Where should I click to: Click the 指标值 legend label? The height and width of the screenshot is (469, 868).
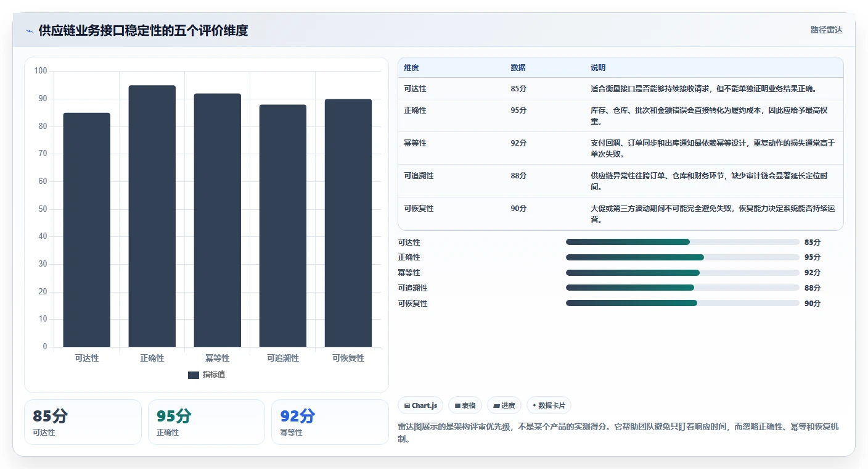(214, 375)
